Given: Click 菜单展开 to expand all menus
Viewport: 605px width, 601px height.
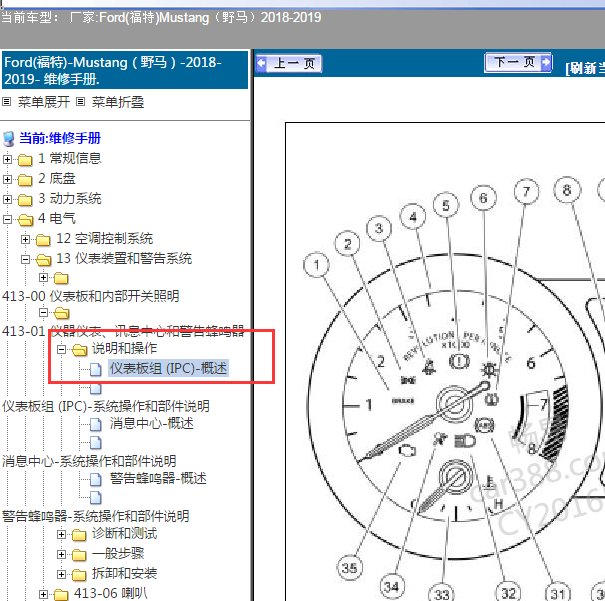Looking at the screenshot, I should coord(44,102).
